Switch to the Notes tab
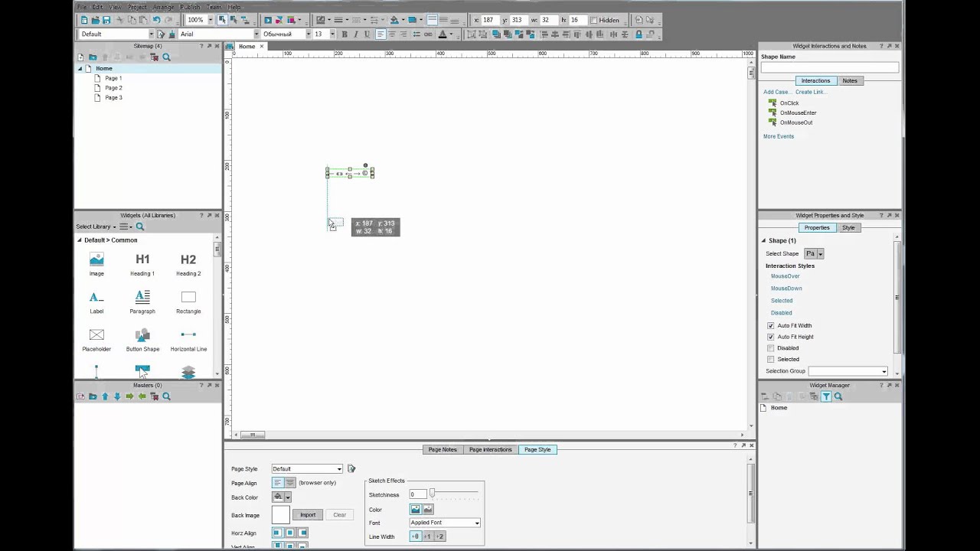Viewport: 980px width, 551px height. [x=850, y=80]
